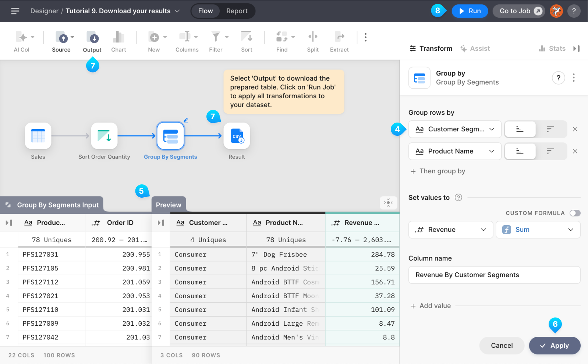Set ascending sort for Product Name grouping
Viewport: 588px width, 364px height.
(520, 151)
